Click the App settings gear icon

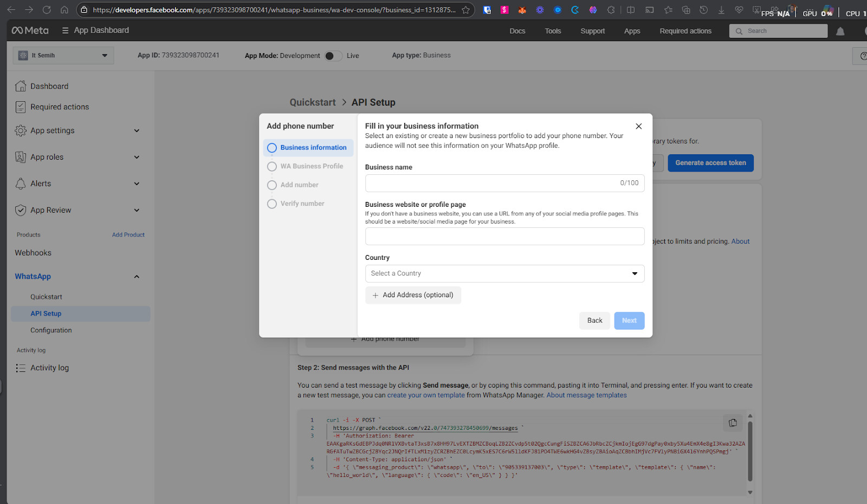[x=21, y=130]
